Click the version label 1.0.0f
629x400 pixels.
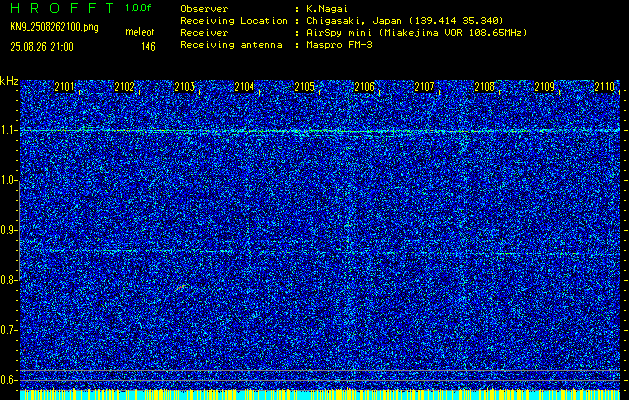tap(138, 8)
